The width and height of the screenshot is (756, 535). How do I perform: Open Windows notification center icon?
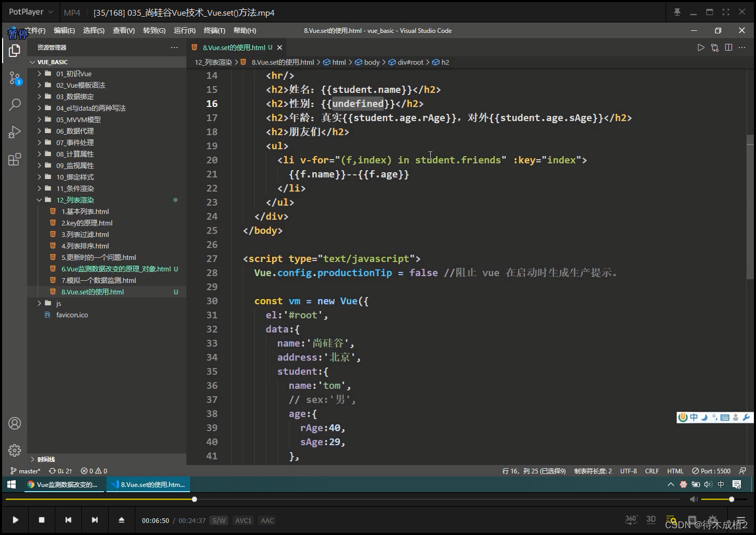point(737,484)
